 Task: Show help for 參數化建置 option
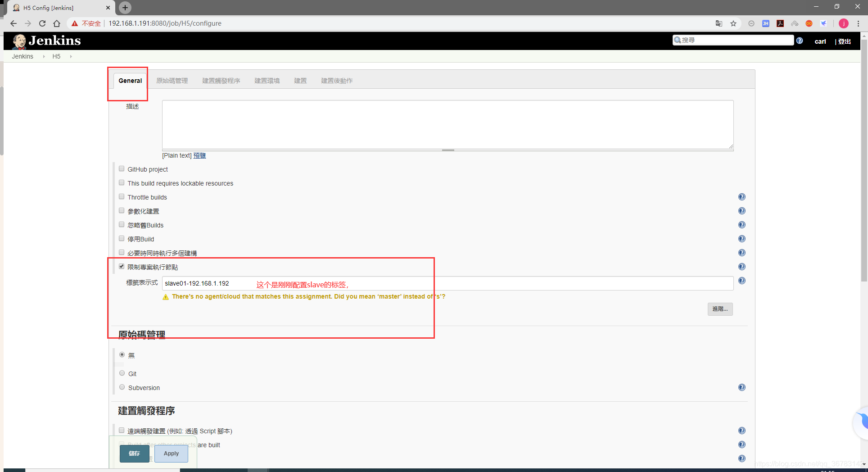(x=742, y=211)
